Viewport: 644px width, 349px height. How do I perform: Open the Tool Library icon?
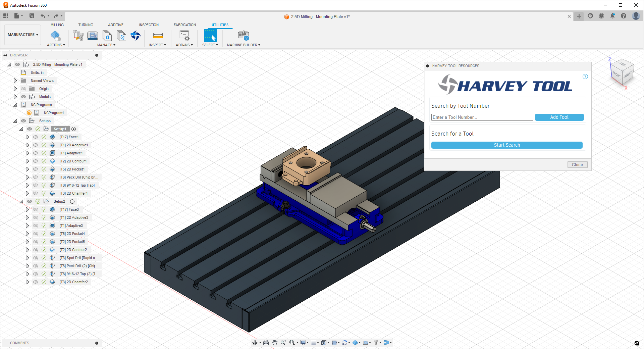[x=78, y=36]
